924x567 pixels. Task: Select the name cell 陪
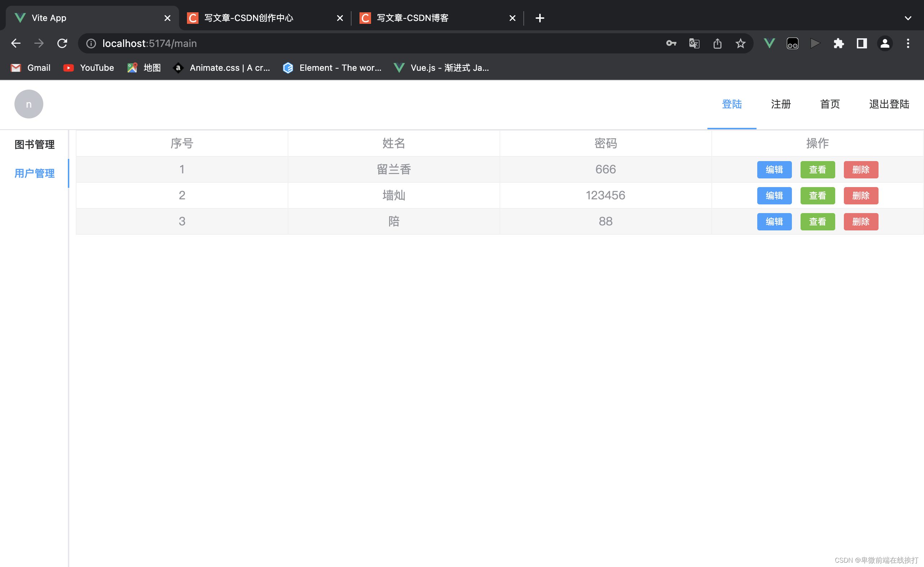pos(394,221)
